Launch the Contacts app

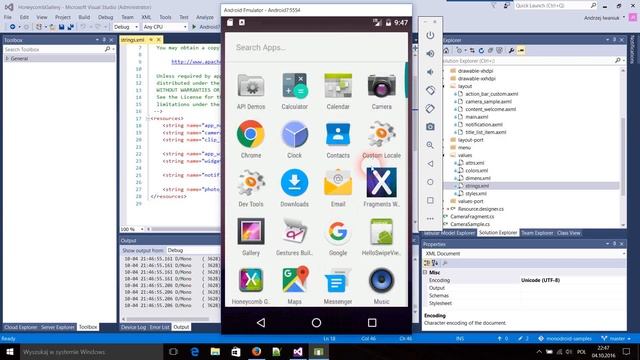(338, 140)
